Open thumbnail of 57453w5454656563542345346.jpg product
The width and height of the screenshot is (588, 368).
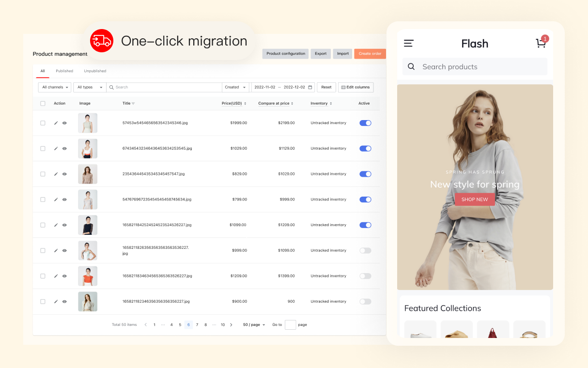(88, 123)
